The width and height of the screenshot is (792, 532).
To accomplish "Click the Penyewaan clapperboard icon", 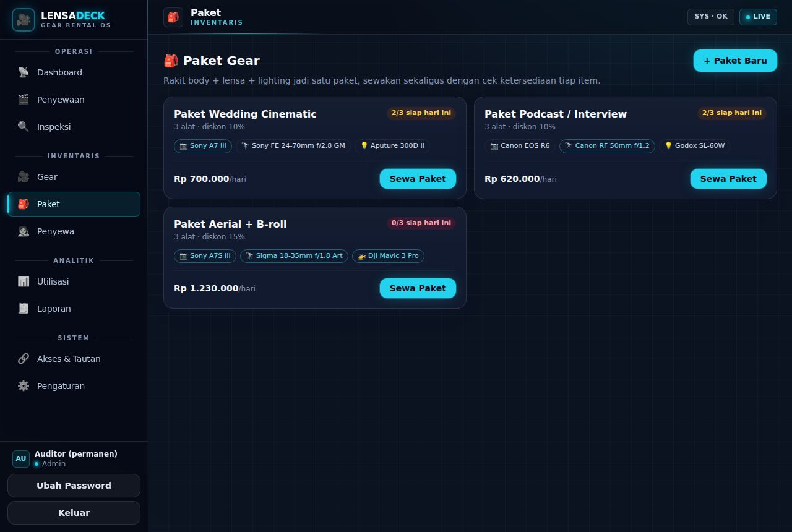I will pos(24,100).
